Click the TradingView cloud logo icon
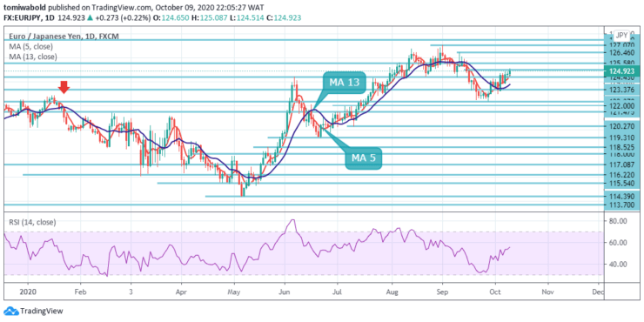644x322 pixels. [x=10, y=311]
